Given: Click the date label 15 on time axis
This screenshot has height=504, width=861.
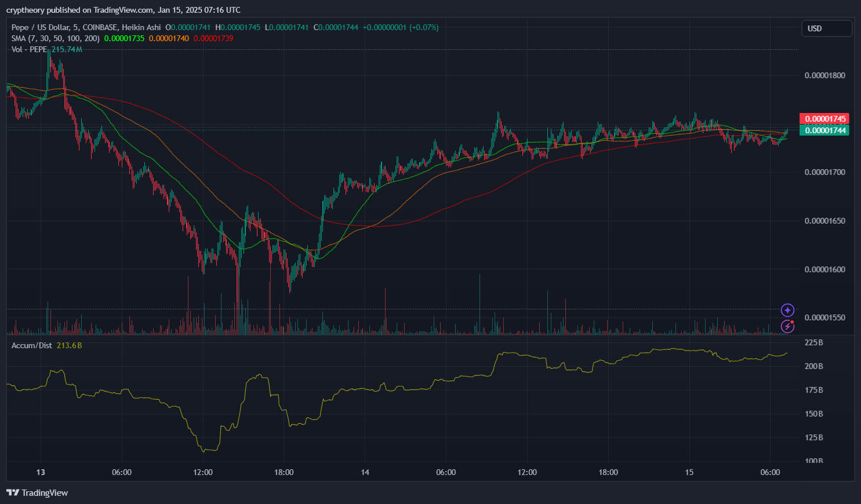Looking at the screenshot, I should (x=689, y=472).
